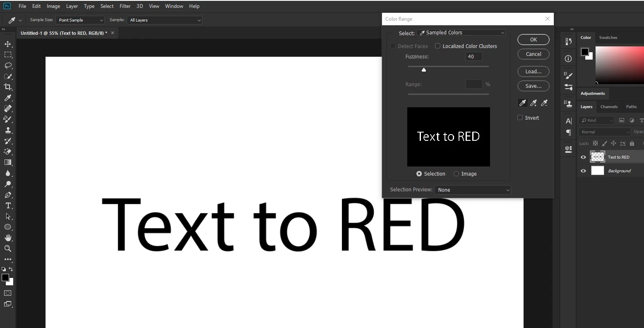Open the Sample Size dropdown
Viewport: 644px width, 328px height.
(80, 20)
